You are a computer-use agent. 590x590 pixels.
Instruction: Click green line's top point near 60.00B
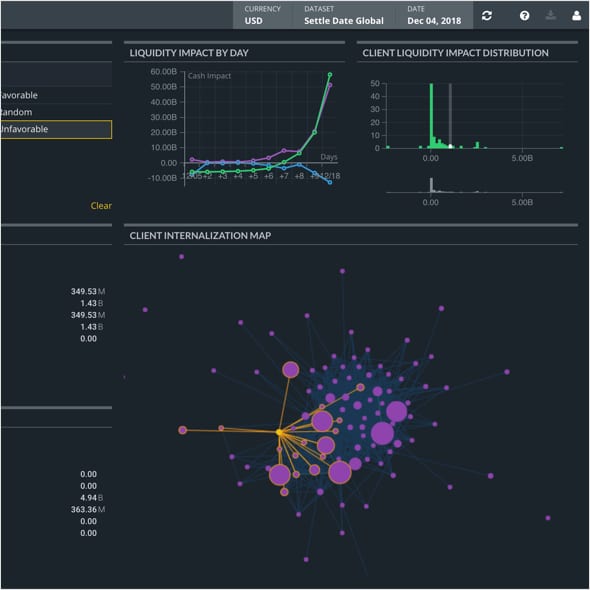click(330, 75)
